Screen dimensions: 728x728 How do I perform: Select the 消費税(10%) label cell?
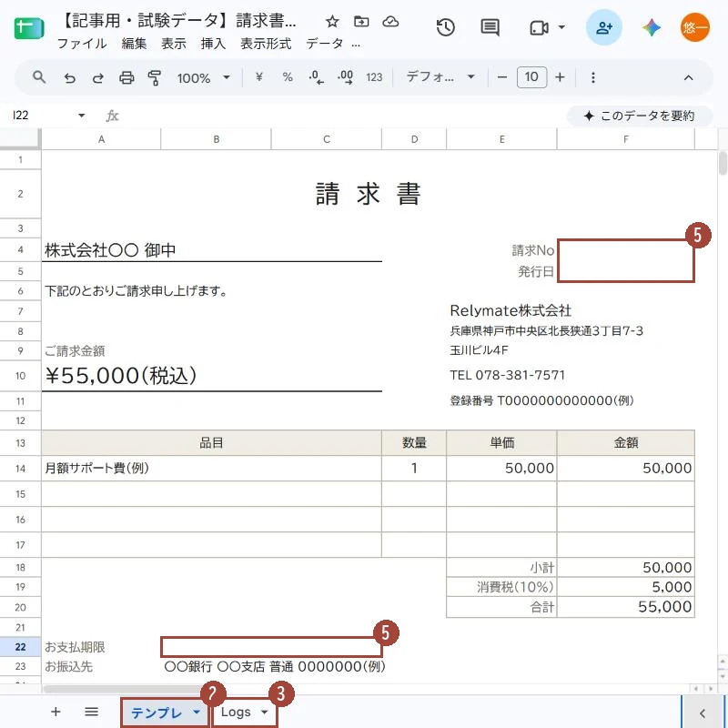(x=501, y=587)
